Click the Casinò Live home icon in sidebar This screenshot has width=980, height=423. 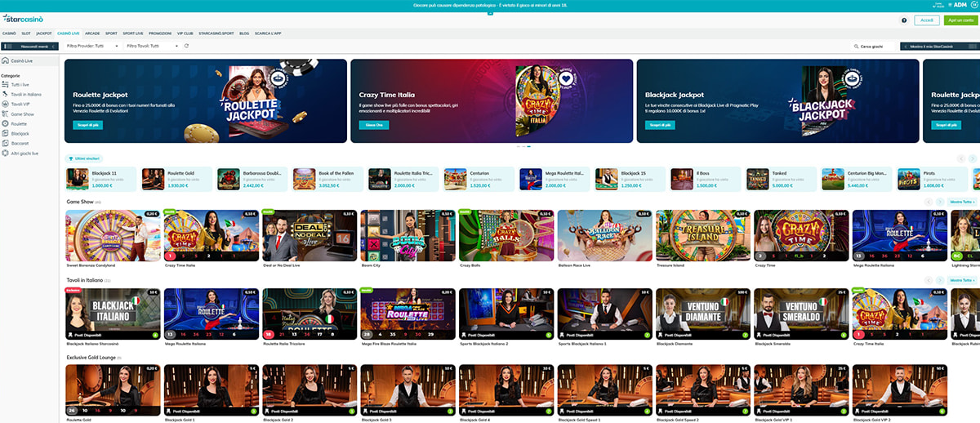[6, 60]
